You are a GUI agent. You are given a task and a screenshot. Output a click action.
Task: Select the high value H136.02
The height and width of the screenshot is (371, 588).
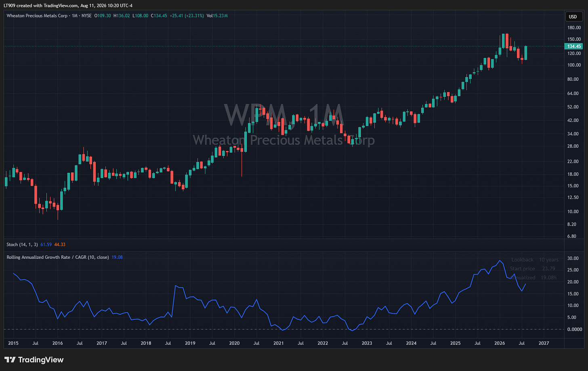pyautogui.click(x=122, y=16)
